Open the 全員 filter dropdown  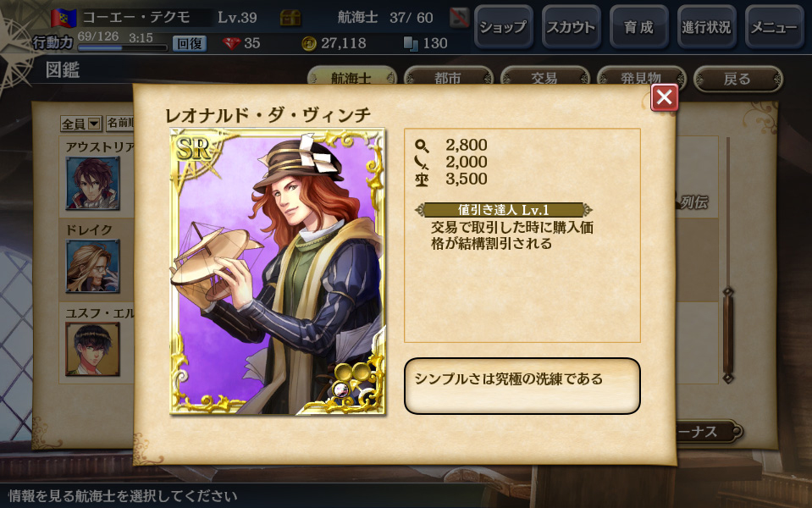coord(80,124)
